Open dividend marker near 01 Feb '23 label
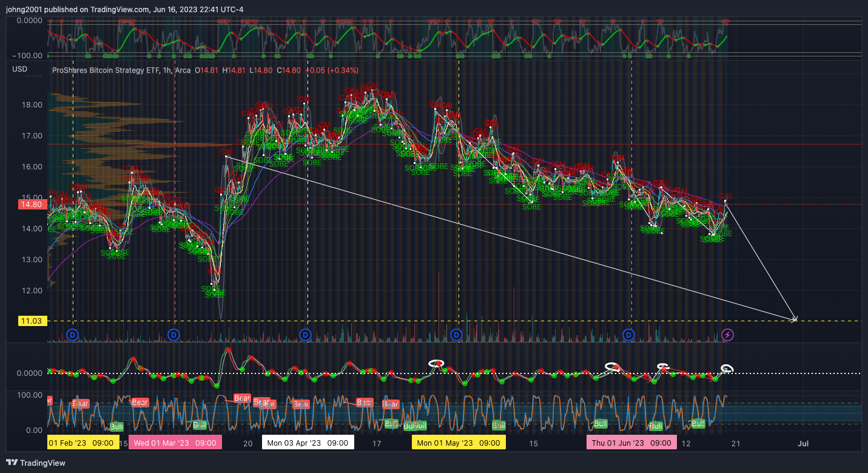Screen dimensions: 868x473 tap(73, 335)
